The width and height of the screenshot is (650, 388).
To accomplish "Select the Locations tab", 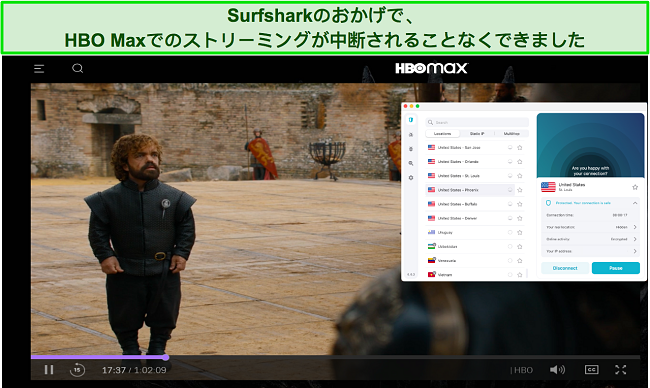I will 442,133.
